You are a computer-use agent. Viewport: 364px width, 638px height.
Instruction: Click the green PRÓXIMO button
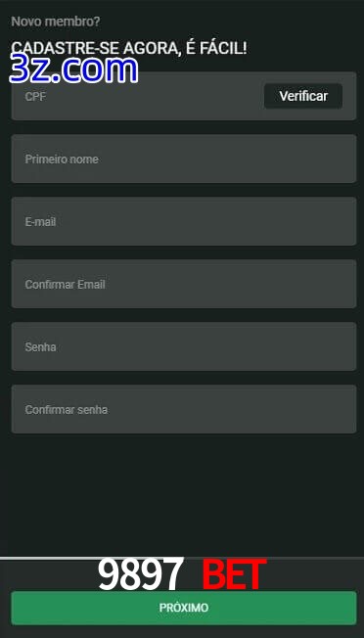coord(184,608)
